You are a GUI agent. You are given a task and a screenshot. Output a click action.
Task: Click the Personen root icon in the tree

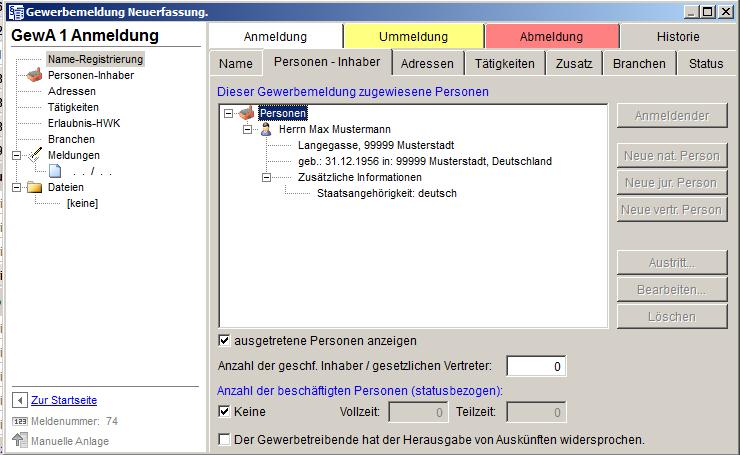(x=246, y=113)
